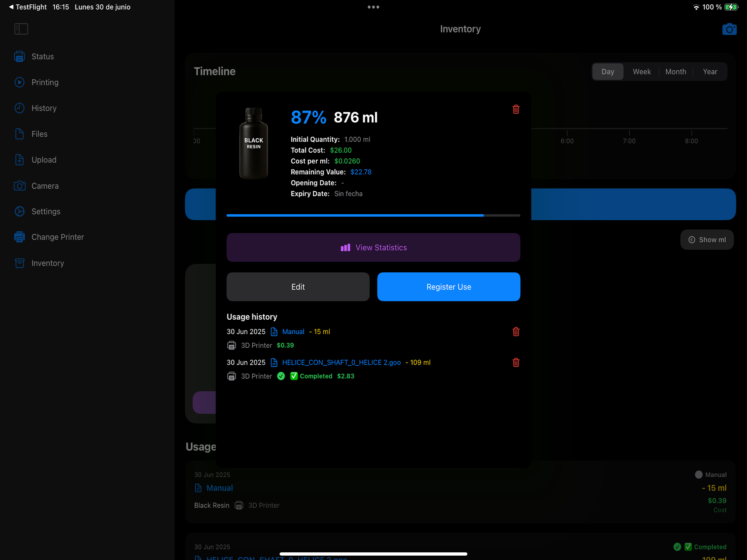Click the 87% percentage text
This screenshot has width=747, height=560.
[308, 118]
